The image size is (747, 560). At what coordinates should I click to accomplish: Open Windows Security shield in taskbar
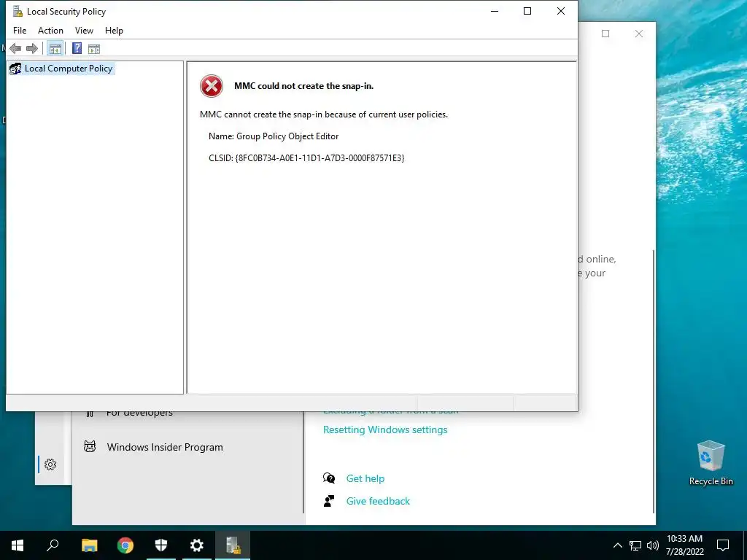[161, 545]
